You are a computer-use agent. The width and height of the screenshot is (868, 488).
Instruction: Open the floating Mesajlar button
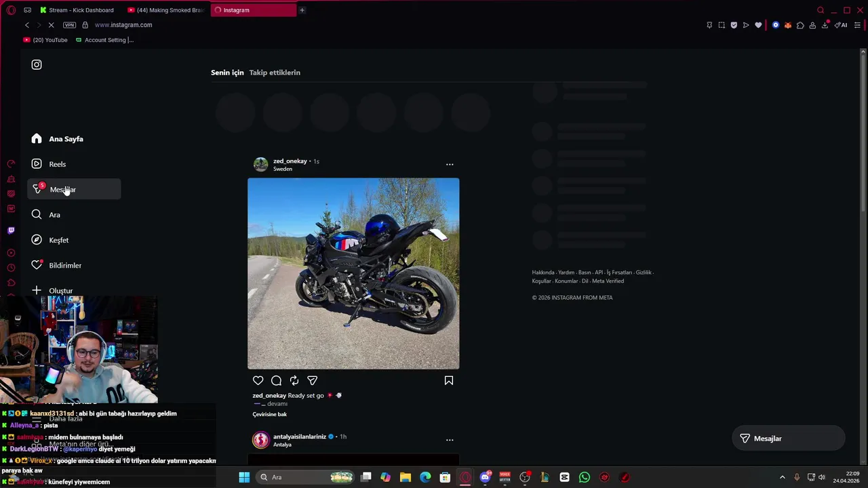tap(788, 439)
